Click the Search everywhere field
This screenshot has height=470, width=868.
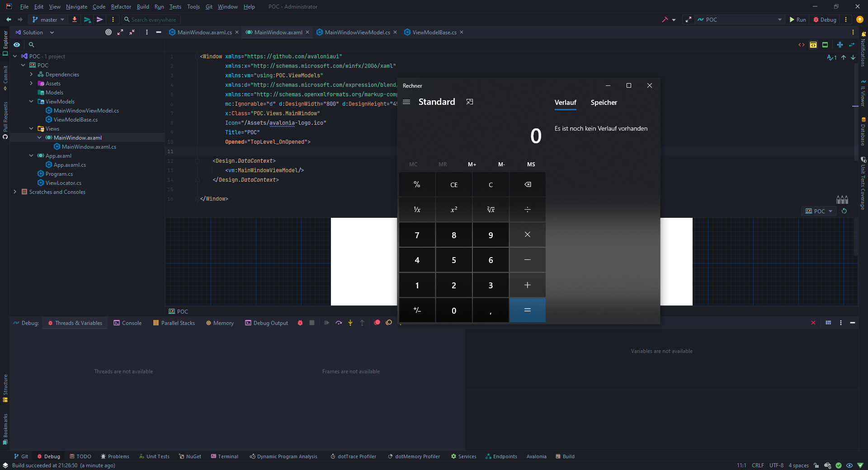(151, 20)
